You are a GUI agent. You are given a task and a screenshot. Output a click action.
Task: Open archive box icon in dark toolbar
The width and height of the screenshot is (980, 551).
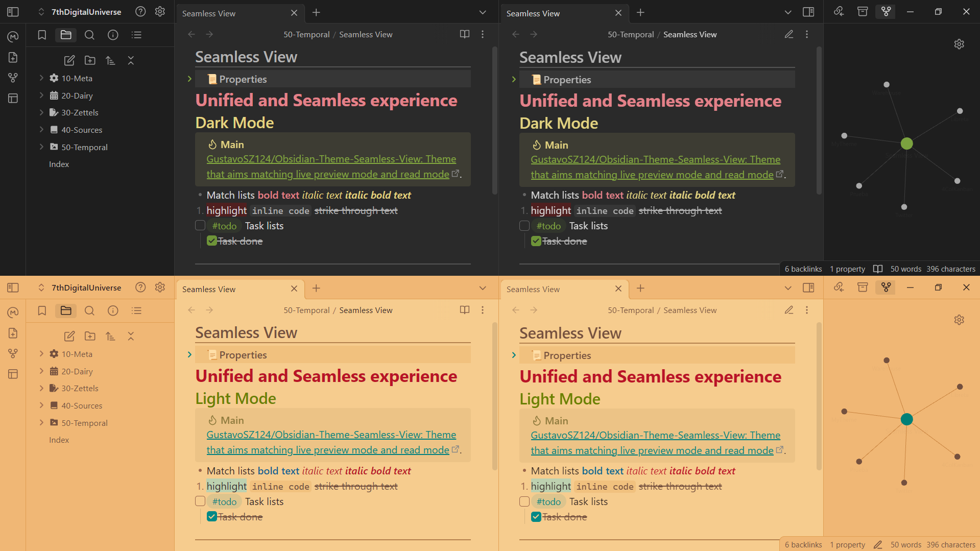863,11
